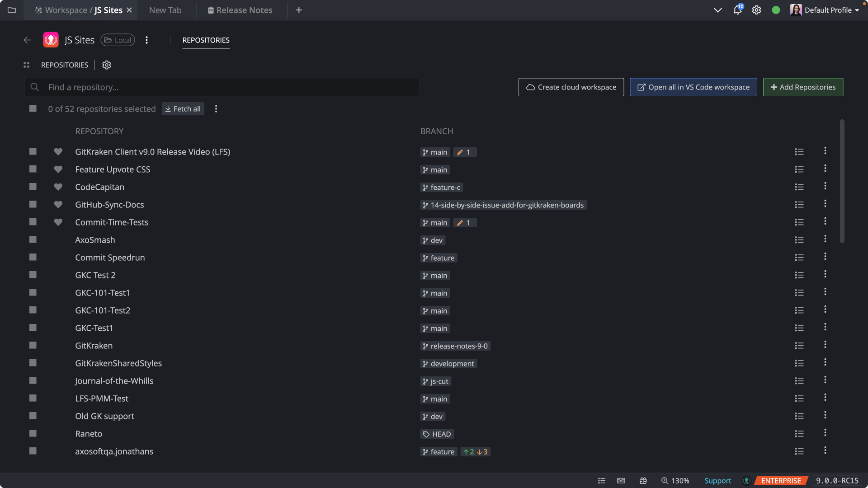Click the Local workspace badge

(118, 40)
